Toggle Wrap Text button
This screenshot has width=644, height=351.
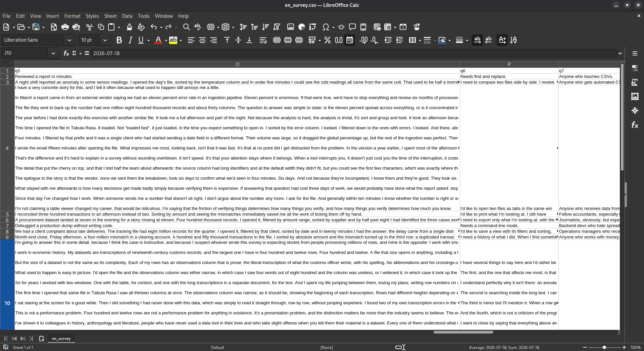263,40
